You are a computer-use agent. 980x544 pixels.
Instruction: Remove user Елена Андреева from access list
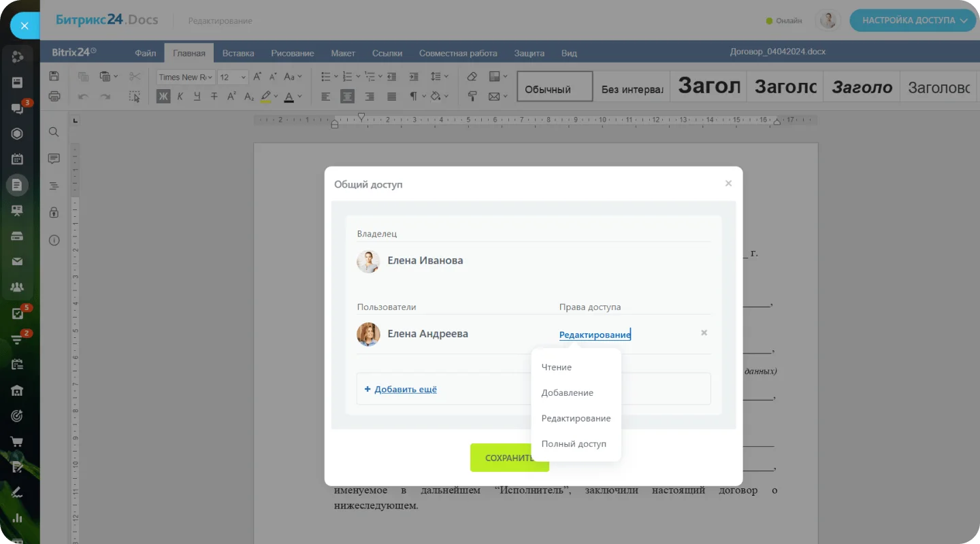click(704, 333)
